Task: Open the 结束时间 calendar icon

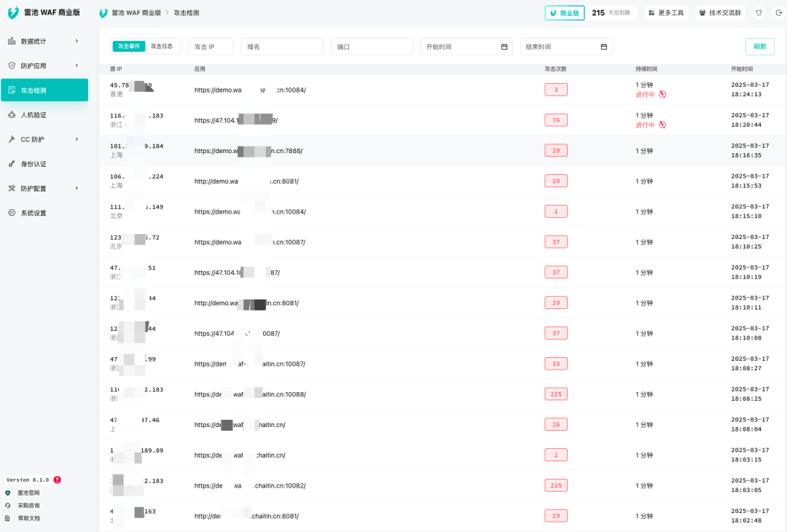Action: click(604, 47)
